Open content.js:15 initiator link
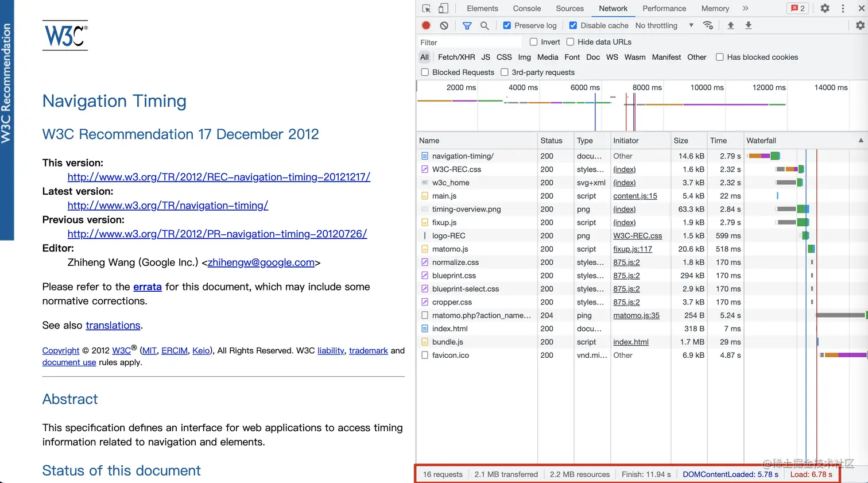Viewport: 868px width, 483px height. coord(635,196)
